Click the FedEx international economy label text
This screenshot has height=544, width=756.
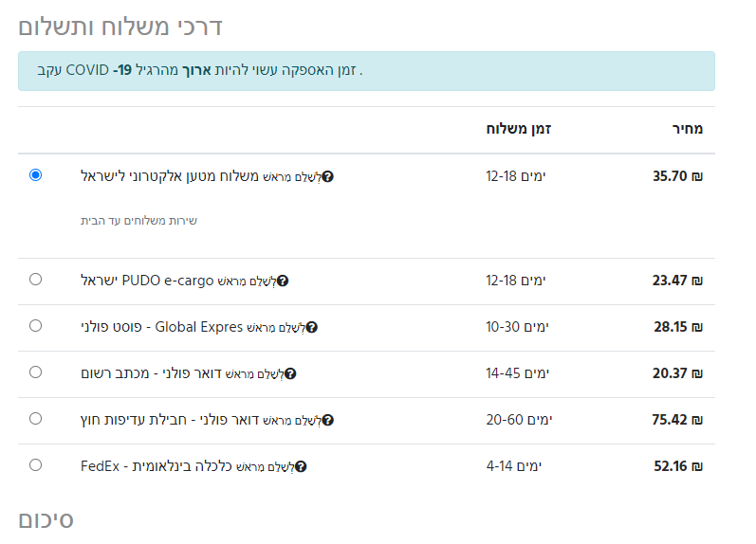pyautogui.click(x=157, y=466)
